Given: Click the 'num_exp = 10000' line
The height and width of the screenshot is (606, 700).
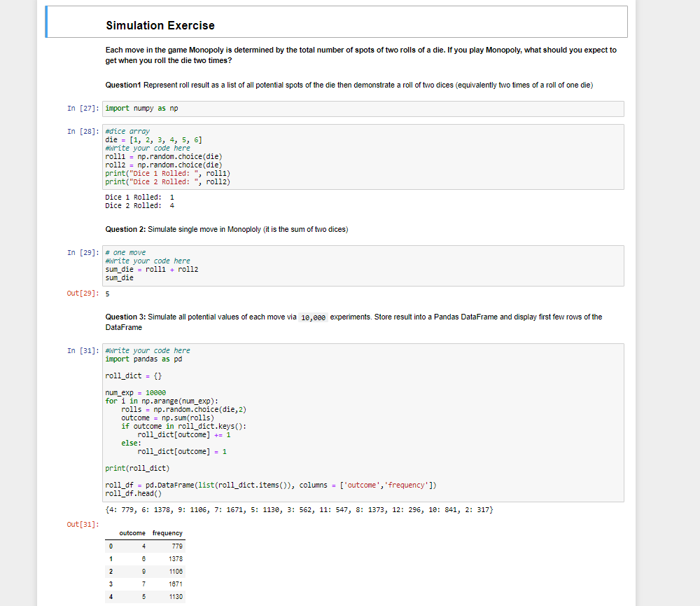Looking at the screenshot, I should (136, 393).
